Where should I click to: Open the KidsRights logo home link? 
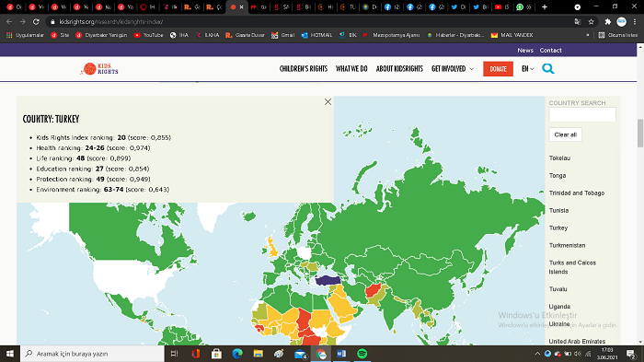coord(99,69)
